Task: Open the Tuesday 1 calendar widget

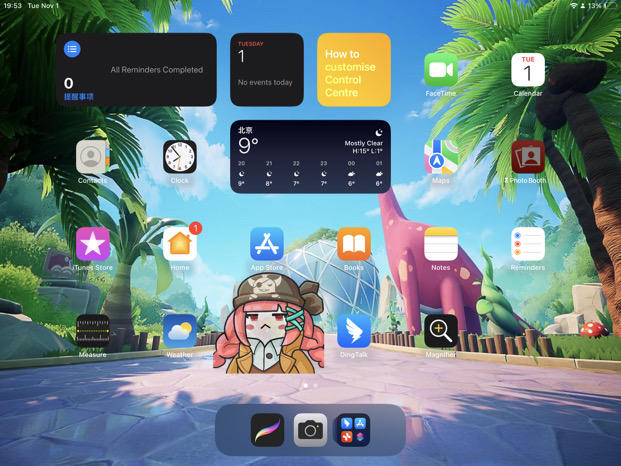Action: 267,70
